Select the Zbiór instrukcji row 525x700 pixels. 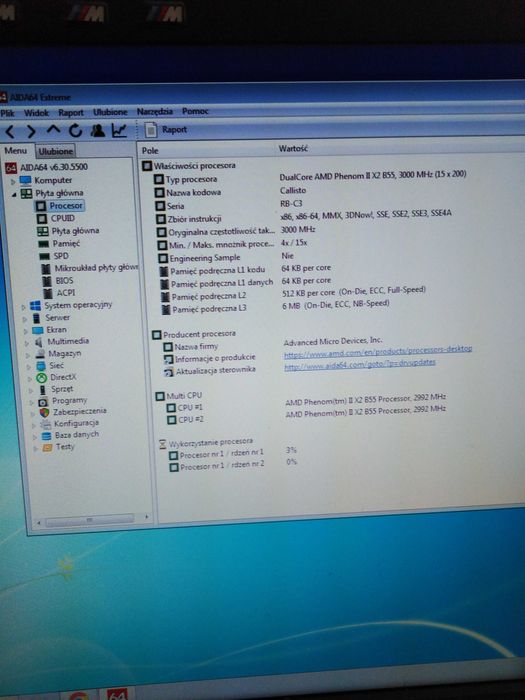click(304, 216)
